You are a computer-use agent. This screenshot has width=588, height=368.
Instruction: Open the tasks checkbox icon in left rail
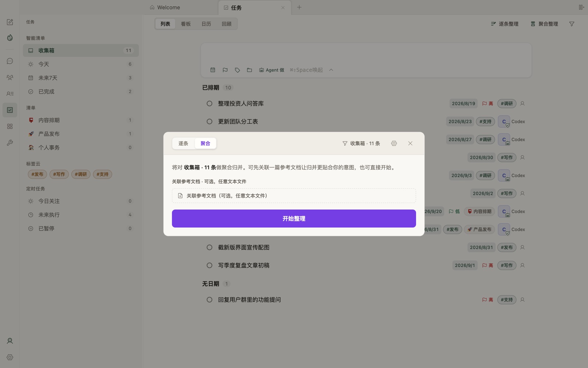point(10,110)
